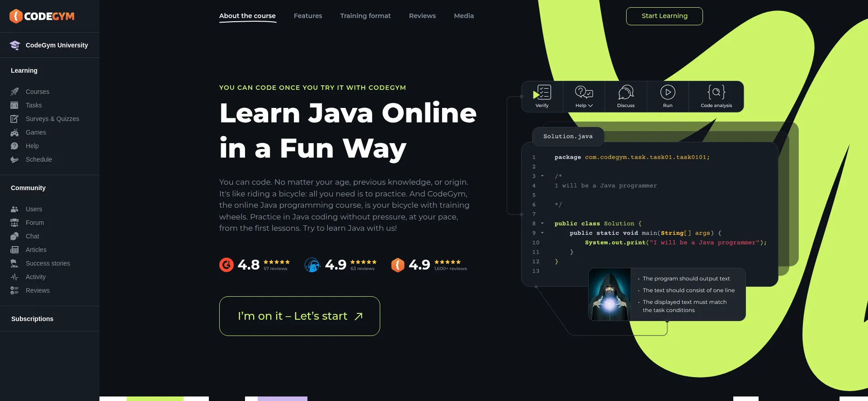
Task: Click the Surveys & Quizzes pencil icon
Action: tap(14, 119)
